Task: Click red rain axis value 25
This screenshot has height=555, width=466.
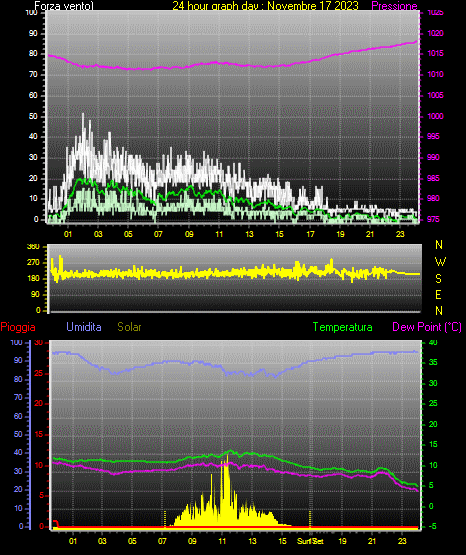Action: tap(39, 373)
